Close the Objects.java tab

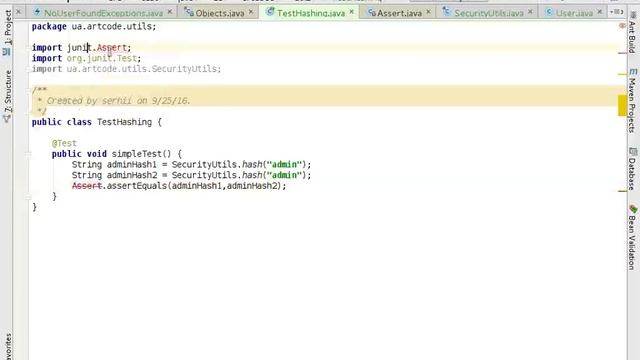(251, 12)
